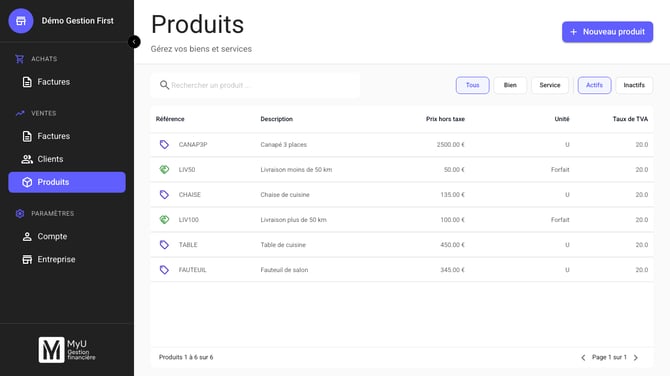Click the Entreprise storefront icon
The image size is (670, 376).
(27, 259)
